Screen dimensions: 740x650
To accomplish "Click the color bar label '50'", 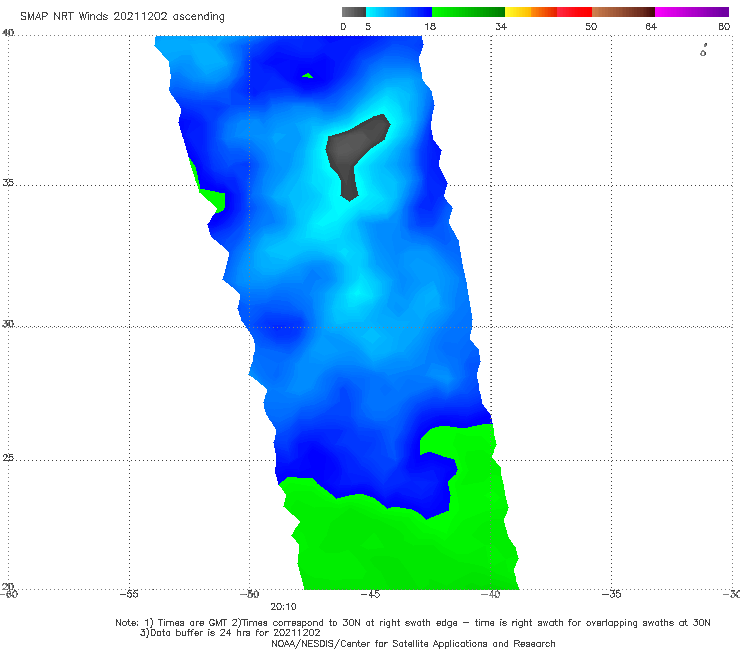I will pos(591,26).
